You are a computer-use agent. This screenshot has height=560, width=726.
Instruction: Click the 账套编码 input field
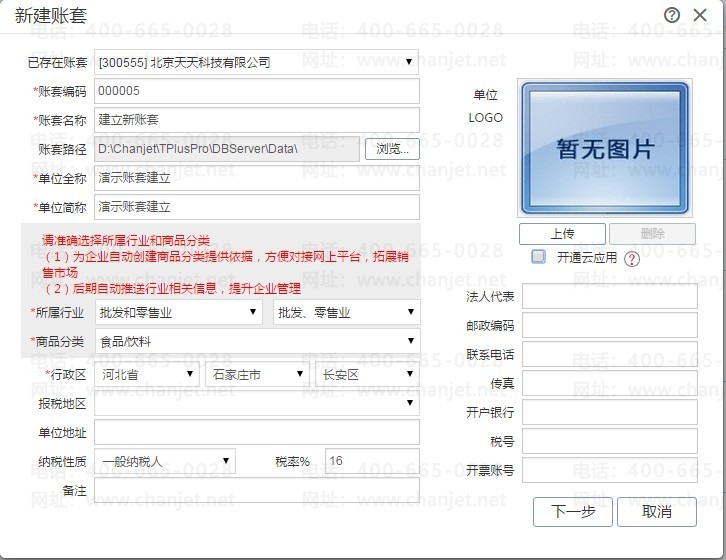[x=257, y=91]
